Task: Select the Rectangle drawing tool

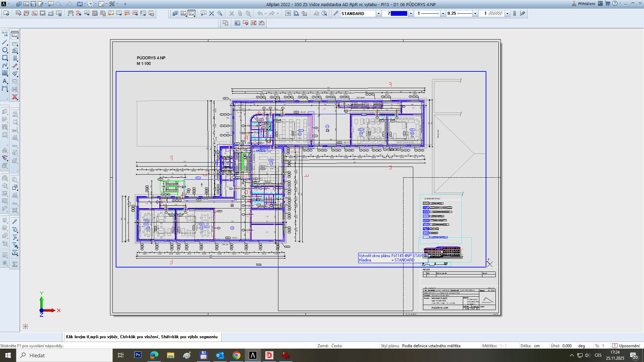Action: (5, 58)
